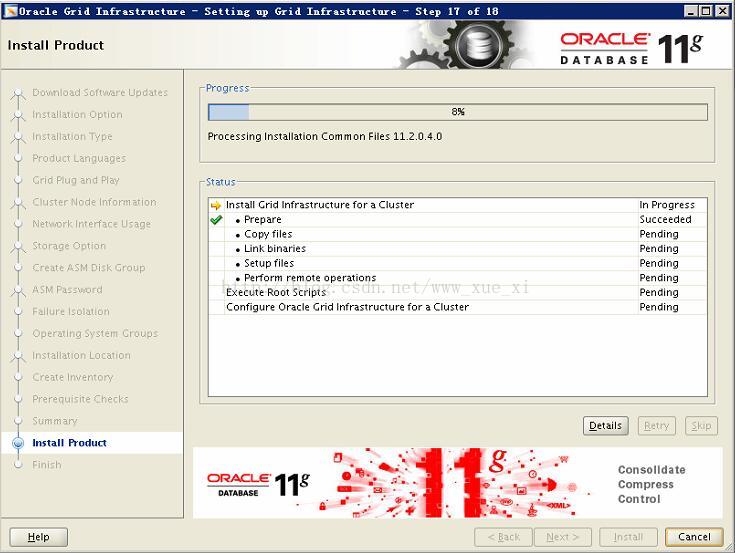Select the Storage Option step
This screenshot has width=735, height=553.
(69, 246)
